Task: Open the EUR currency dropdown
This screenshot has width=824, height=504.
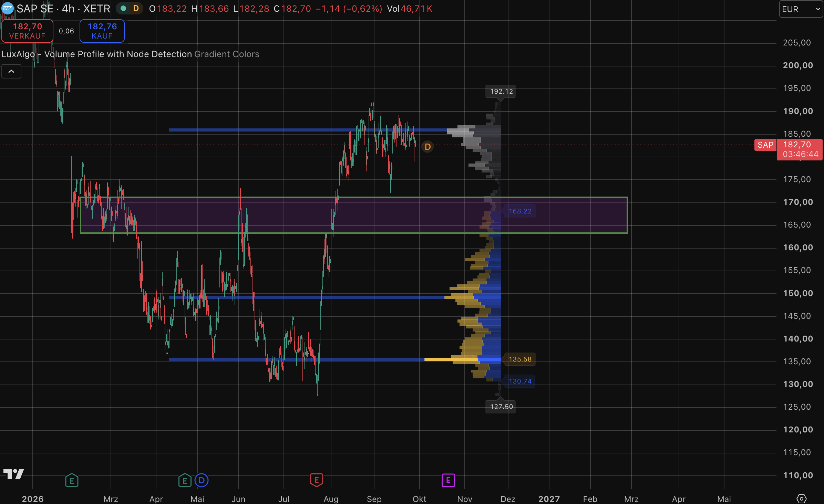Action: [801, 9]
